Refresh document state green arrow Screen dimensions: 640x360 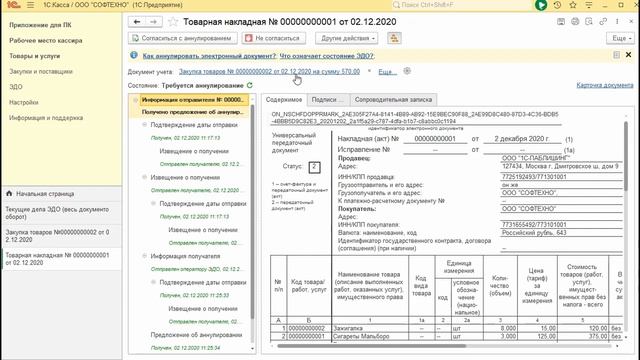(250, 85)
